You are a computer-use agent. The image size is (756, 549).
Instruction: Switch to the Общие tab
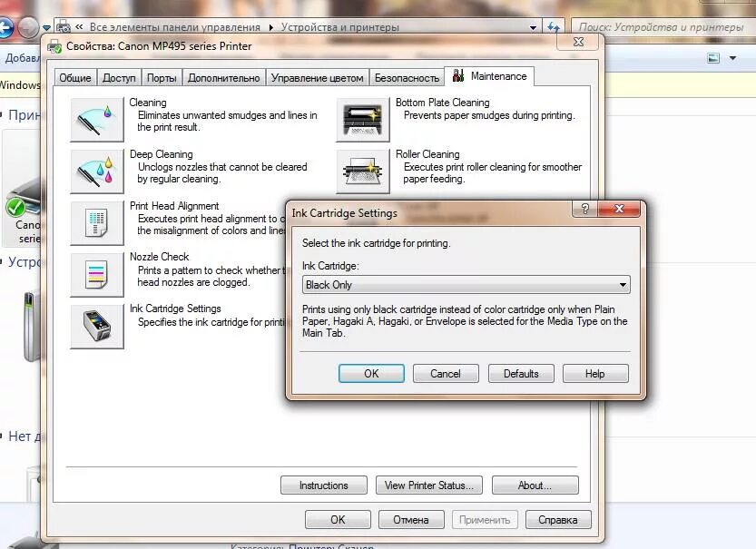pos(75,78)
